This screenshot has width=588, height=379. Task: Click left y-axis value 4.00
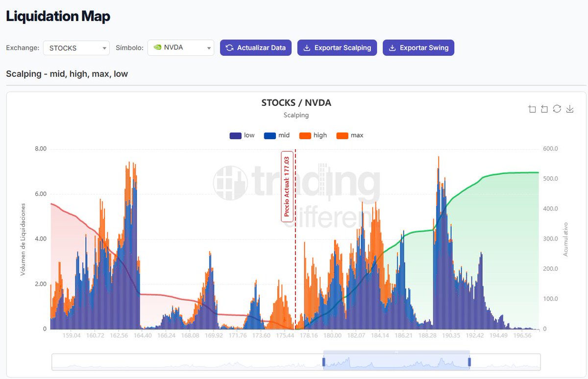click(x=41, y=239)
